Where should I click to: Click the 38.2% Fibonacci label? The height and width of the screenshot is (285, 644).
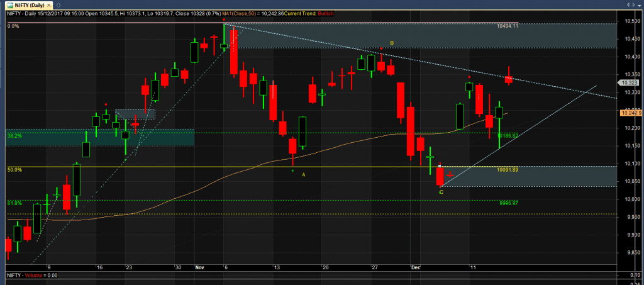[x=14, y=135]
